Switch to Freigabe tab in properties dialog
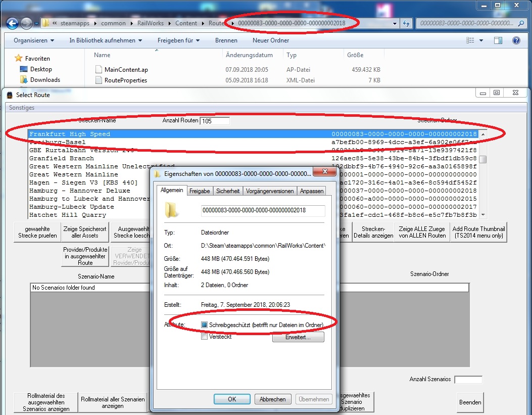Screen dimensions: 532x415 (200, 191)
